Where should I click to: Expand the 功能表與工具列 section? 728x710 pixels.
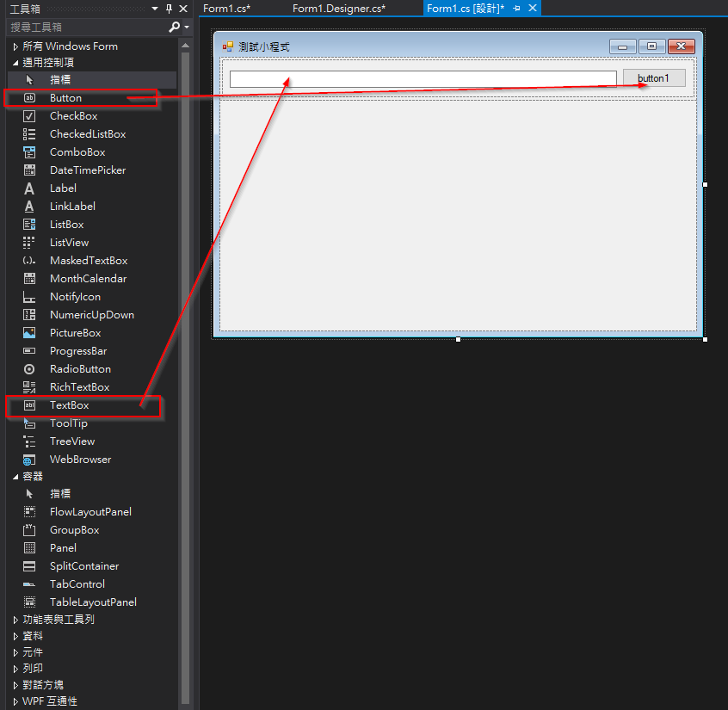click(15, 620)
